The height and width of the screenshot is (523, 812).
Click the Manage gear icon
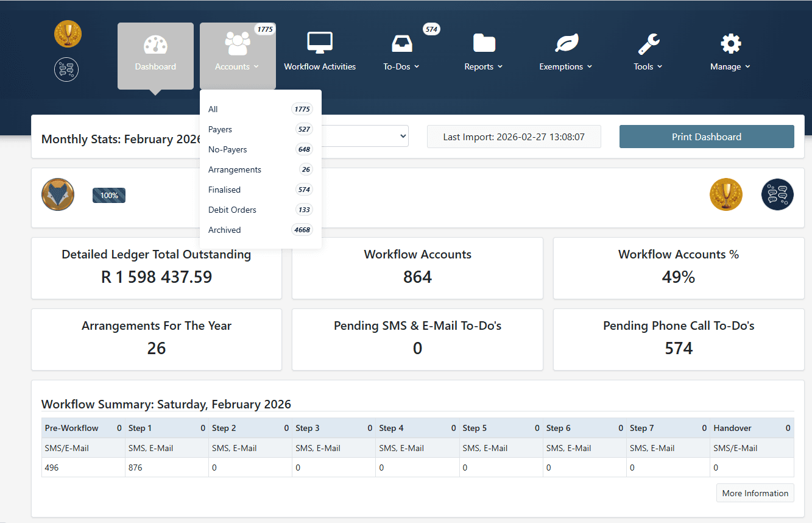tap(731, 43)
